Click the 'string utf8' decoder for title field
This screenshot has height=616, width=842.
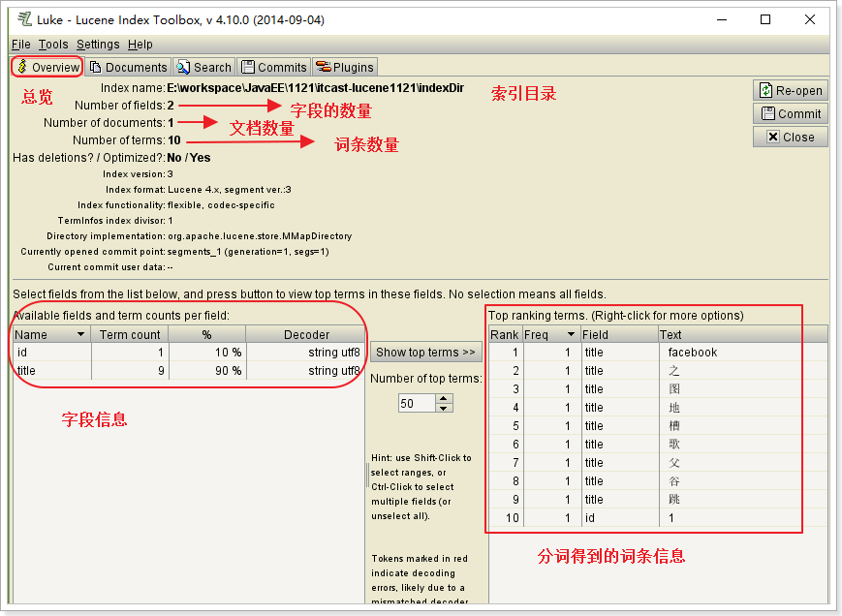point(333,370)
